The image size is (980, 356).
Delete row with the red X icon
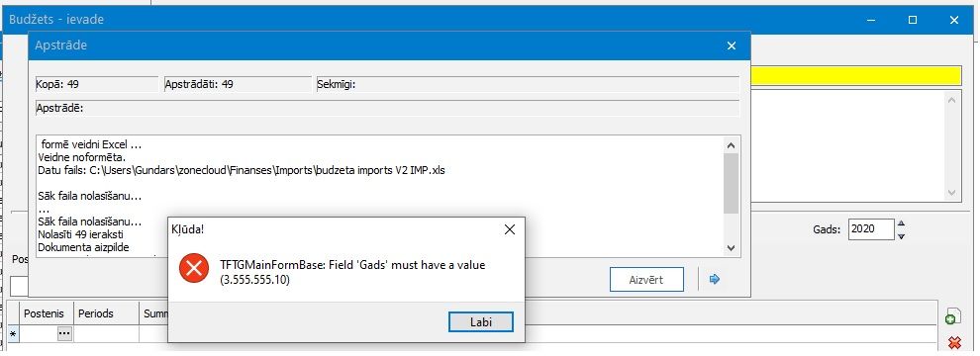[x=953, y=342]
